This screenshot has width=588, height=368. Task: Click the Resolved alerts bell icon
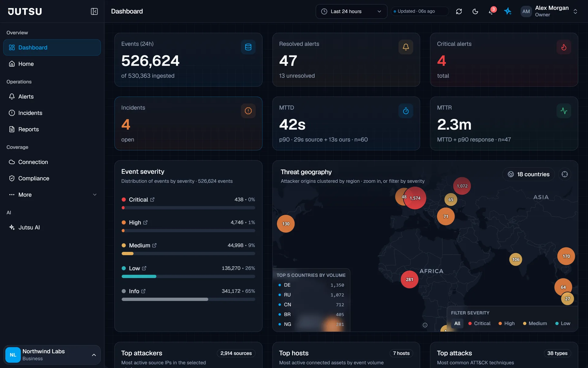pyautogui.click(x=406, y=47)
